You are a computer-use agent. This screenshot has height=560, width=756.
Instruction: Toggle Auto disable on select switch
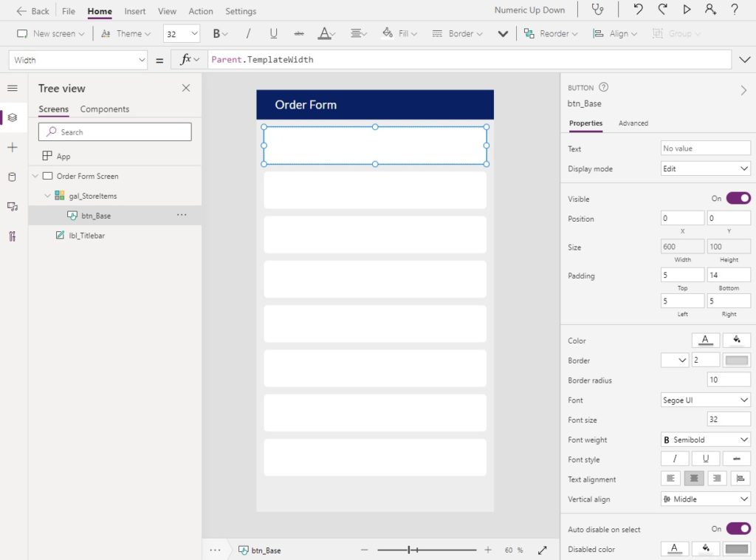tap(738, 529)
